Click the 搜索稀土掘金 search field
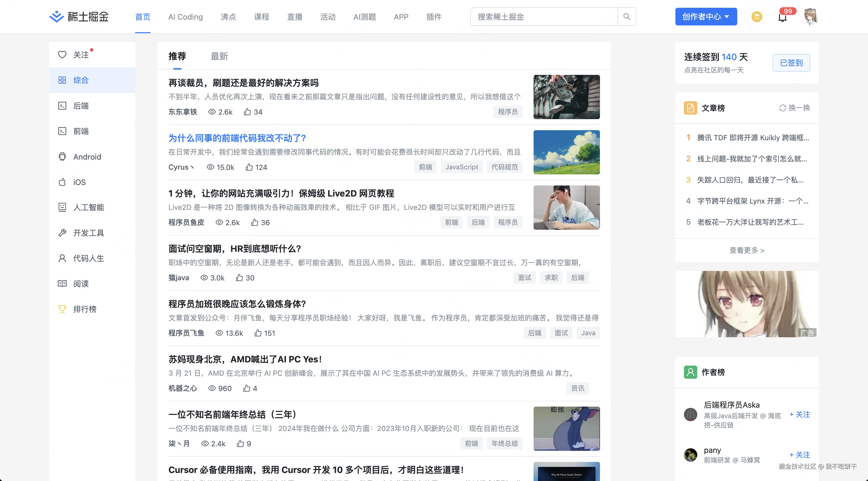Image resolution: width=868 pixels, height=481 pixels. pyautogui.click(x=544, y=17)
